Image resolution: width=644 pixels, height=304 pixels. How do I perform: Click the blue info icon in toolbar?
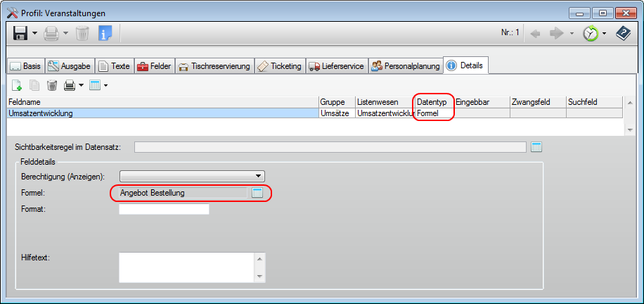coord(105,33)
